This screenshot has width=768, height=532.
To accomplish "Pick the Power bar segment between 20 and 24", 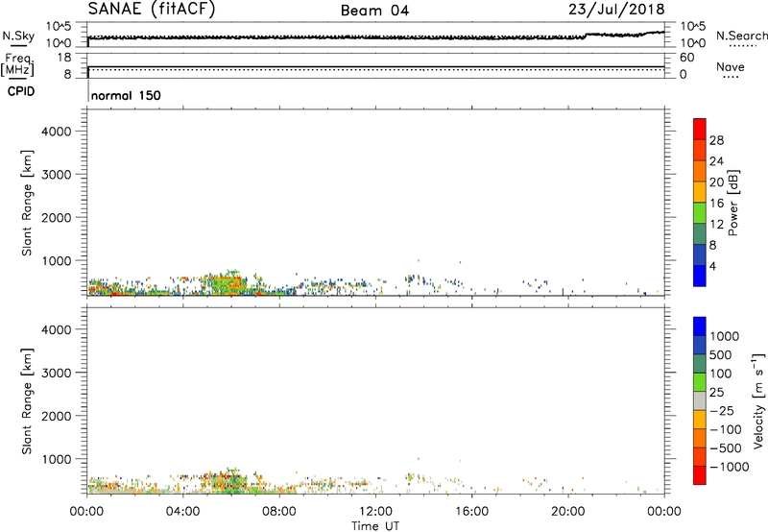I will (700, 171).
